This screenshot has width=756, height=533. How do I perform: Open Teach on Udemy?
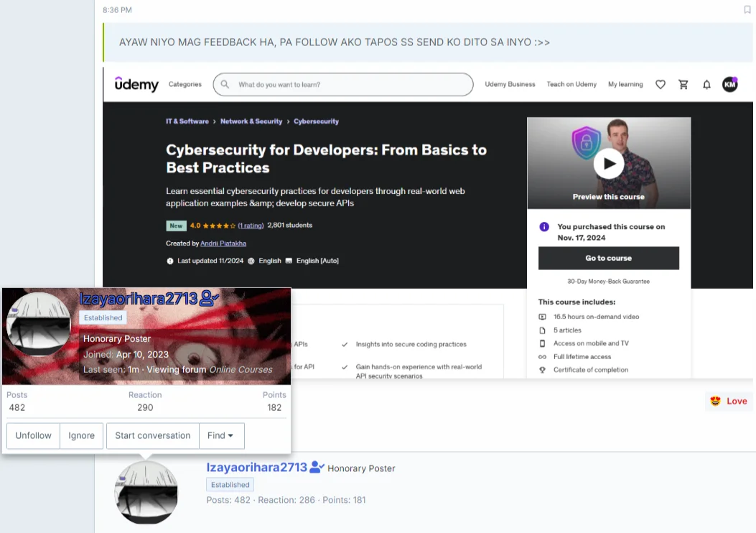coord(571,84)
